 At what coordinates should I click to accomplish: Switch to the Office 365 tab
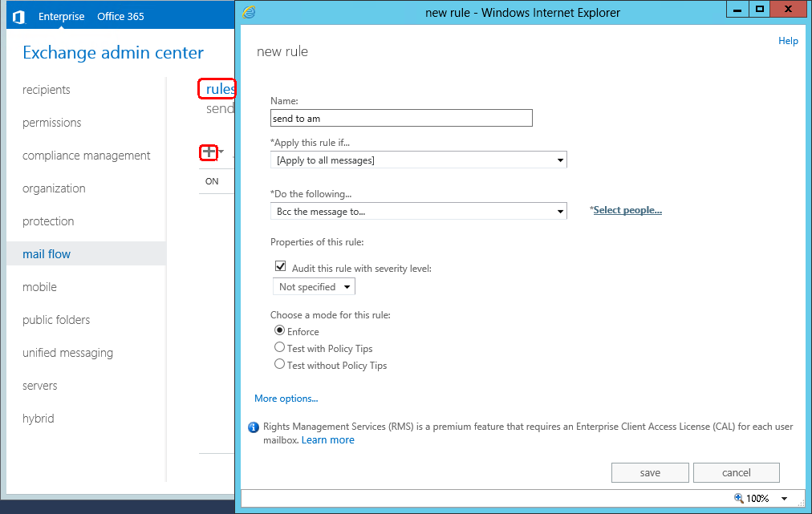[120, 17]
